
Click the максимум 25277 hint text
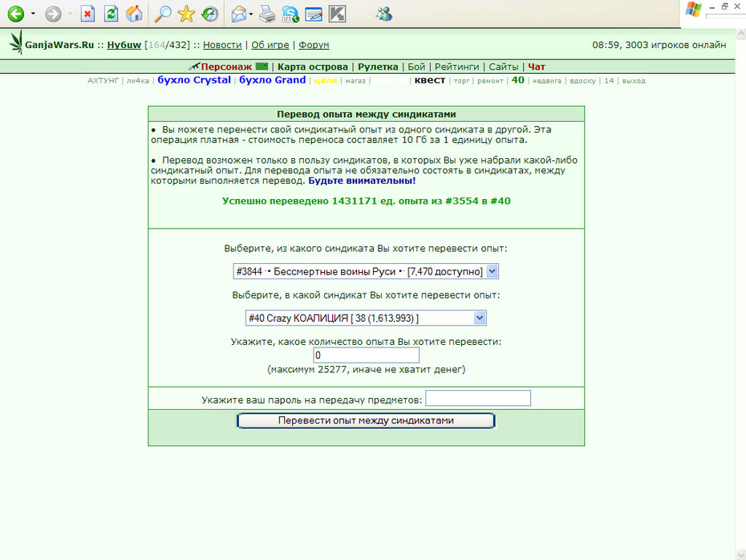367,369
